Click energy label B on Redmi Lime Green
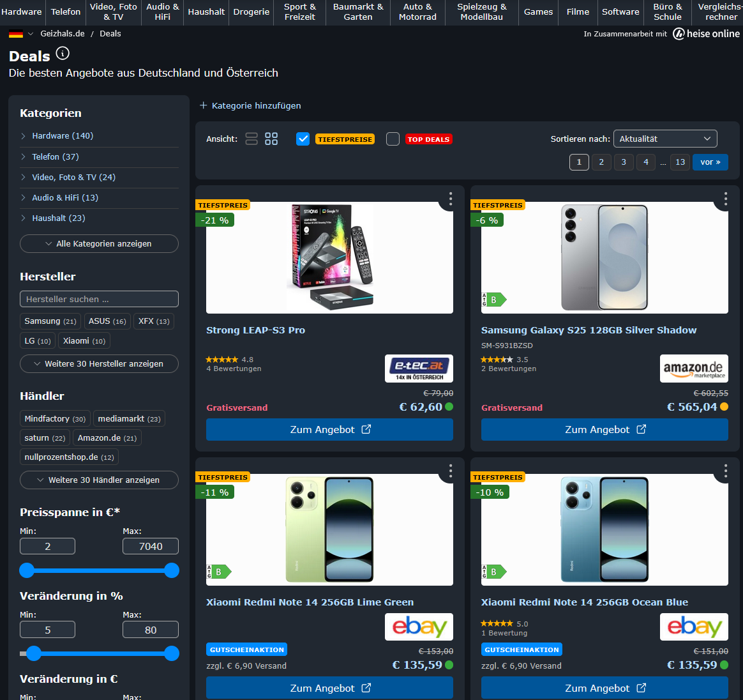 point(219,572)
